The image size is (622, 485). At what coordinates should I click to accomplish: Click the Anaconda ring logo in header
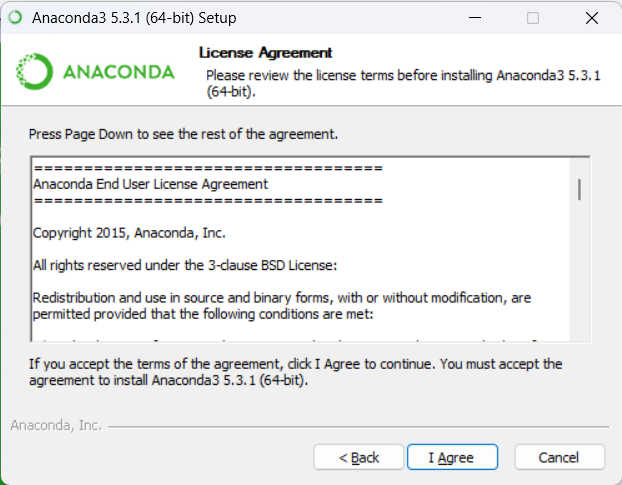coord(34,71)
